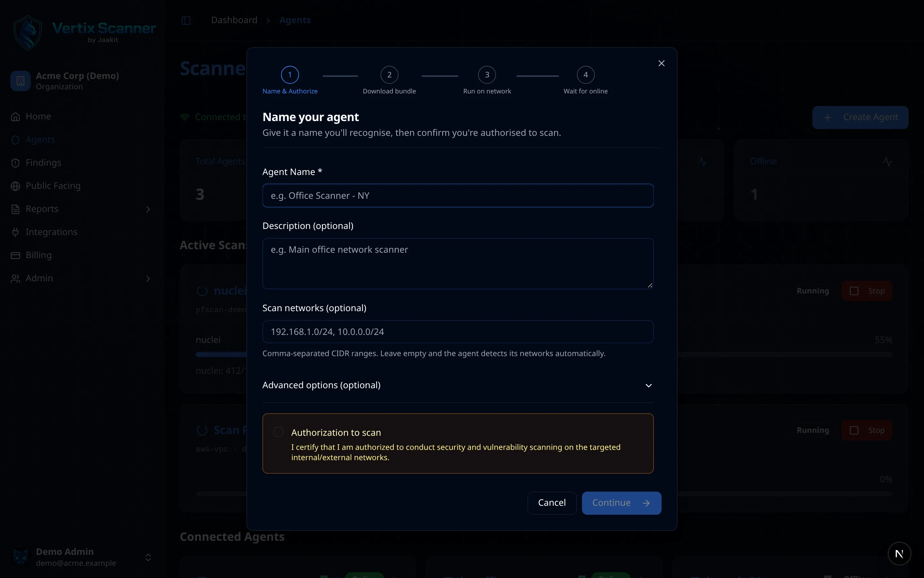The image size is (924, 578).
Task: Select step 1 Name & Authorize
Action: click(290, 80)
